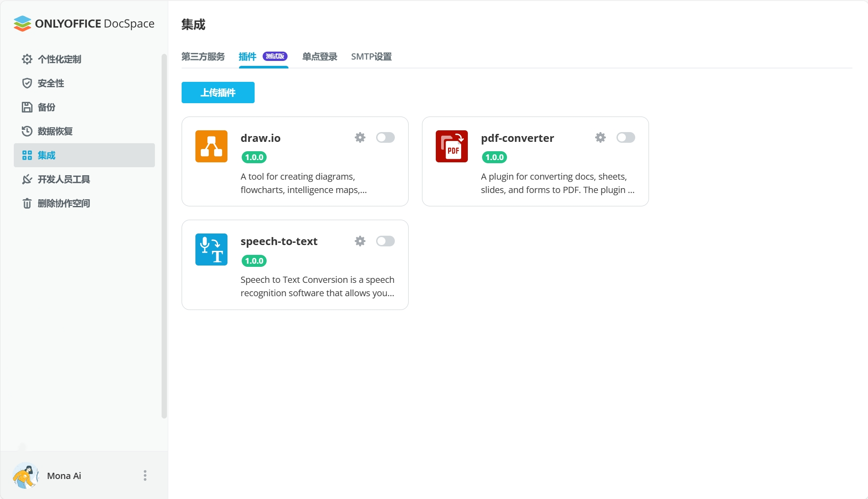
Task: Click the draw.io plugin title
Action: click(x=260, y=138)
